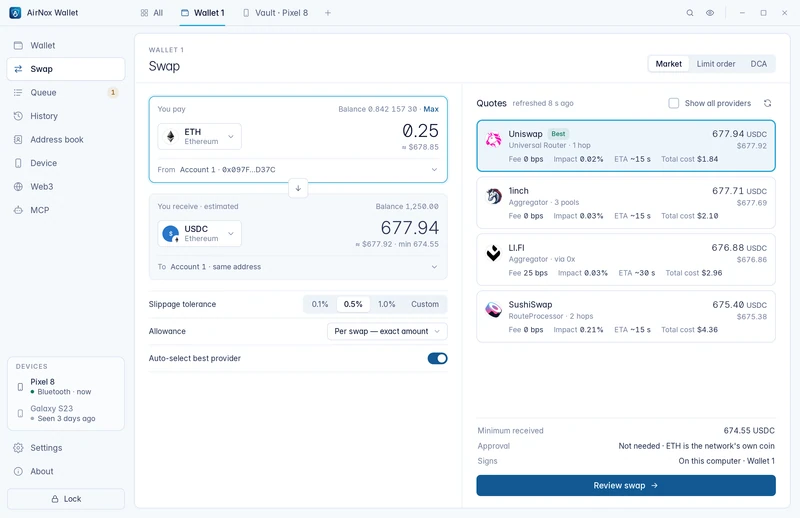Viewport: 800px width, 518px height.
Task: Set slippage tolerance to 1.0%
Action: [386, 304]
